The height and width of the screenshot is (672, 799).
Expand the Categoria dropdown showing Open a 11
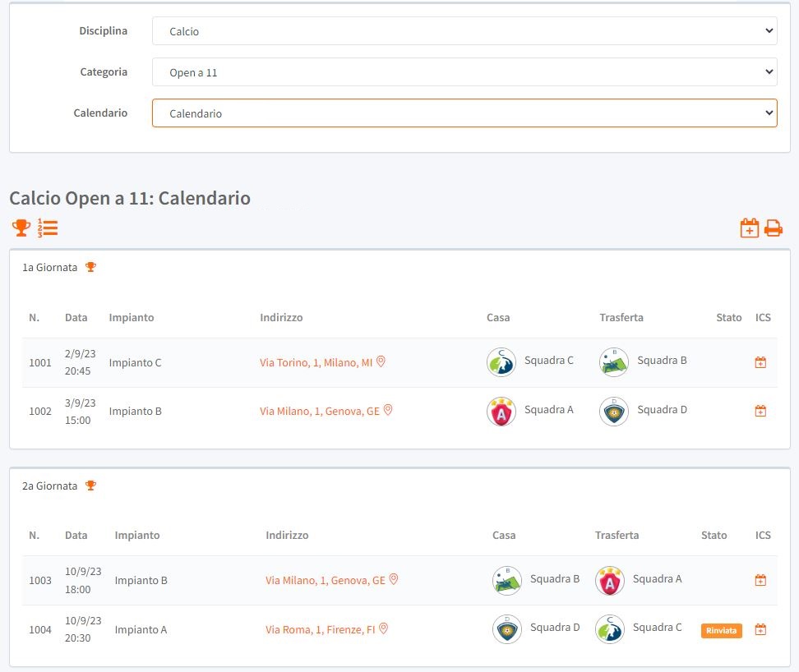point(464,72)
